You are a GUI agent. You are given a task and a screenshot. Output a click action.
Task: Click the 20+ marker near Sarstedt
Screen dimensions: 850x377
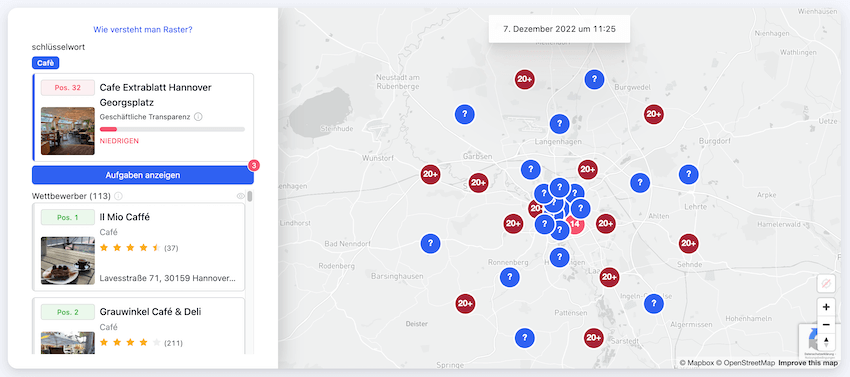594,338
